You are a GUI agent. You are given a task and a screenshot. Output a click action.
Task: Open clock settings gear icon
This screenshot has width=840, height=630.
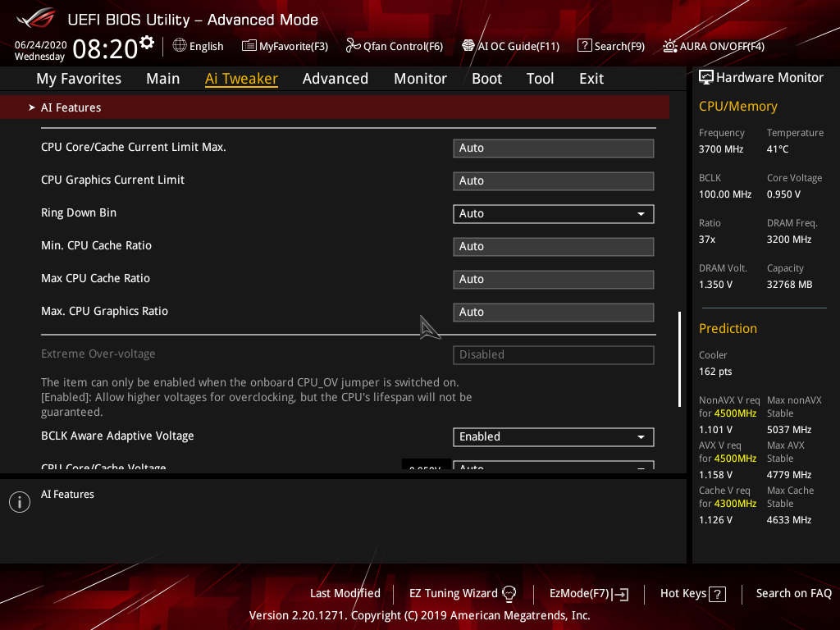[147, 42]
